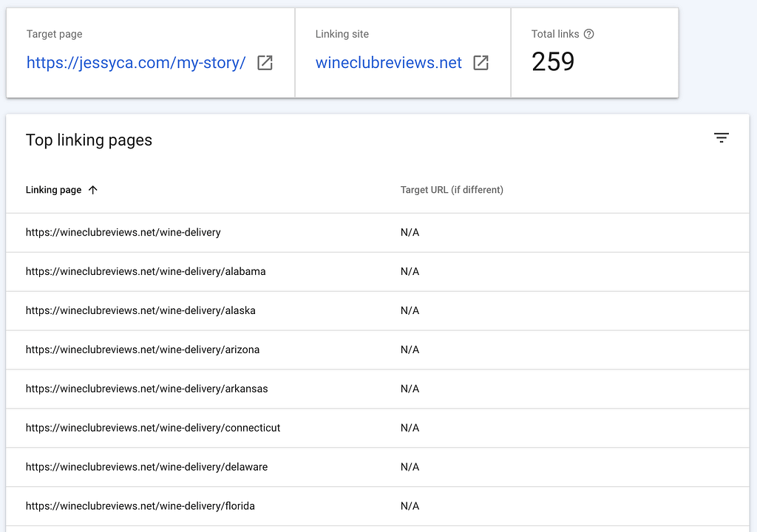Screen dimensions: 757x532
Task: Click the Linking site label
Action: (x=342, y=34)
